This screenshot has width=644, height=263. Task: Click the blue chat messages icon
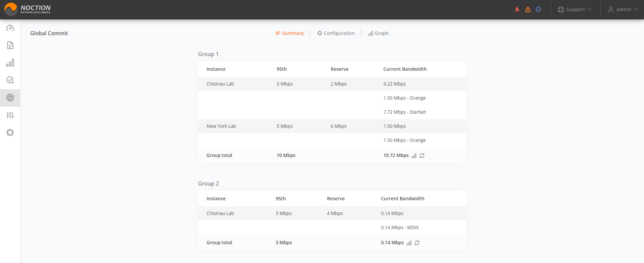point(538,9)
